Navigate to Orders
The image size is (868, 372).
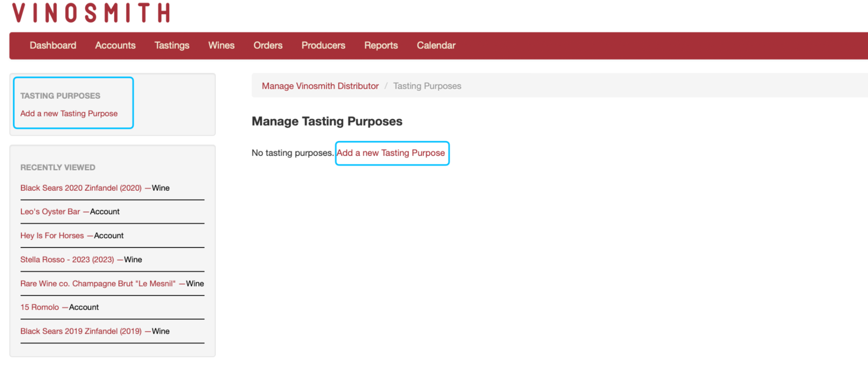pyautogui.click(x=268, y=45)
